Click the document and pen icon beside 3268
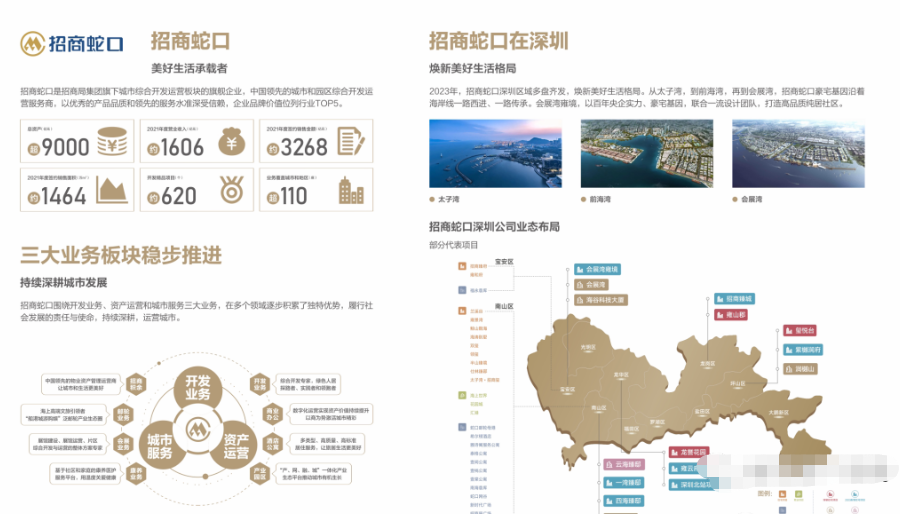Image resolution: width=900 pixels, height=521 pixels. (351, 143)
